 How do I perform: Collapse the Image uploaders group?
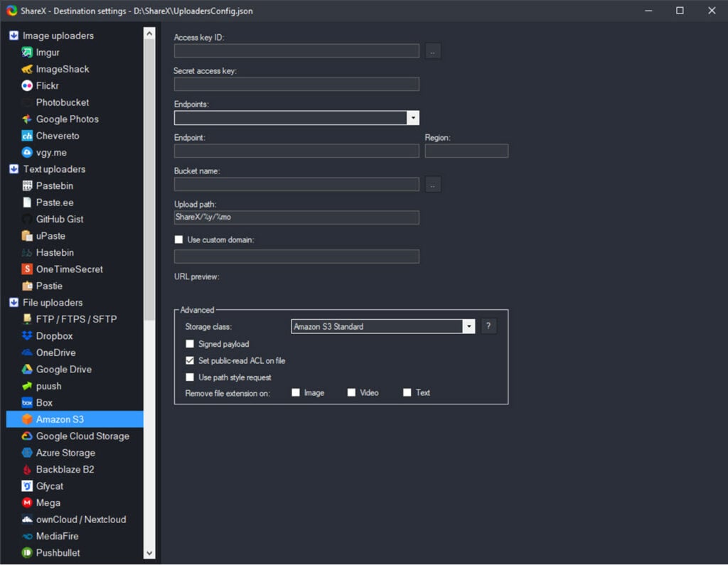click(x=14, y=36)
